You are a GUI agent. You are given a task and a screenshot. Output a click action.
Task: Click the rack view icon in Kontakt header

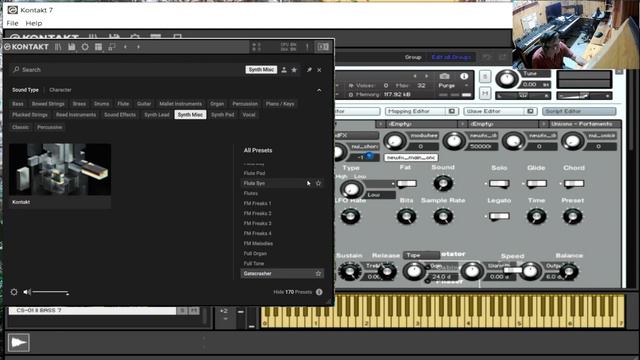(x=98, y=47)
